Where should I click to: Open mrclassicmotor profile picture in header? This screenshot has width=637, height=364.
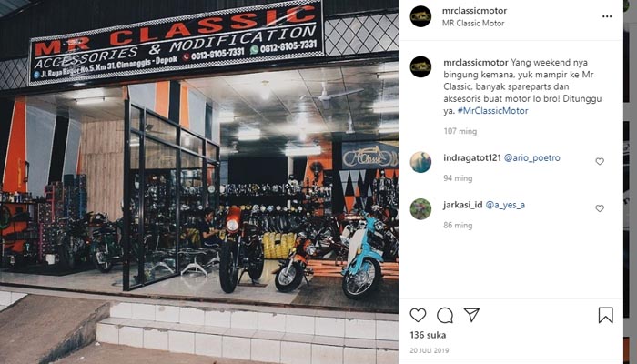[420, 16]
